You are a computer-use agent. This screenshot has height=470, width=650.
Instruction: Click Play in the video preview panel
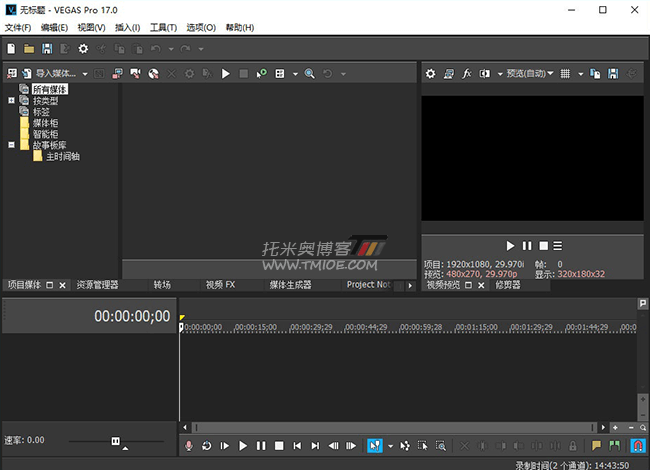coord(510,246)
